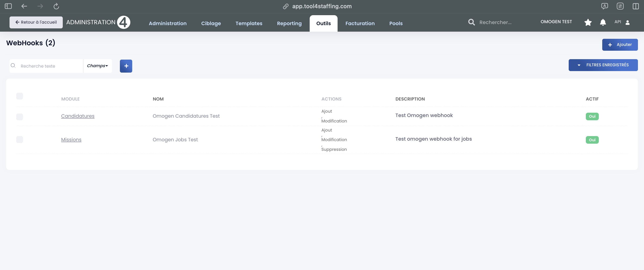Toggle the split view icon
Screen dimensions: 644x270
pyautogui.click(x=636, y=6)
